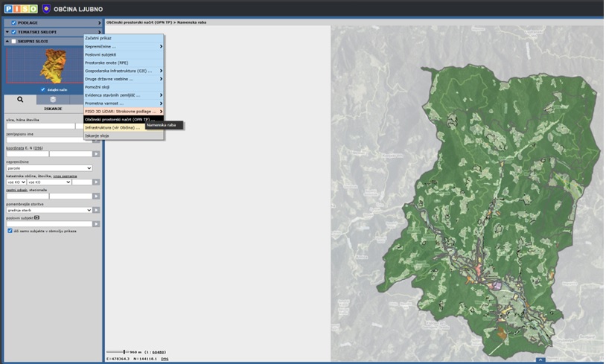Click go arrow next to koordinata field
Image resolution: width=606 pixels, height=364 pixels.
pyautogui.click(x=96, y=154)
